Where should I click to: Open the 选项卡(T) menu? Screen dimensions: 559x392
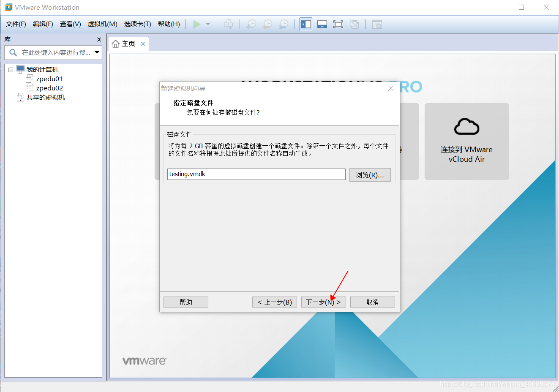138,24
